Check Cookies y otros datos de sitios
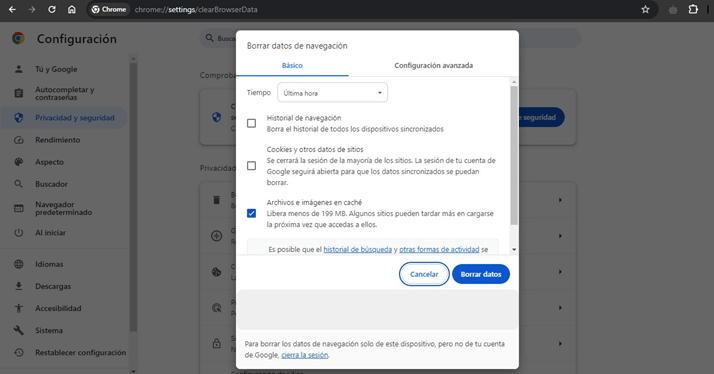The image size is (714, 374). pyautogui.click(x=251, y=166)
